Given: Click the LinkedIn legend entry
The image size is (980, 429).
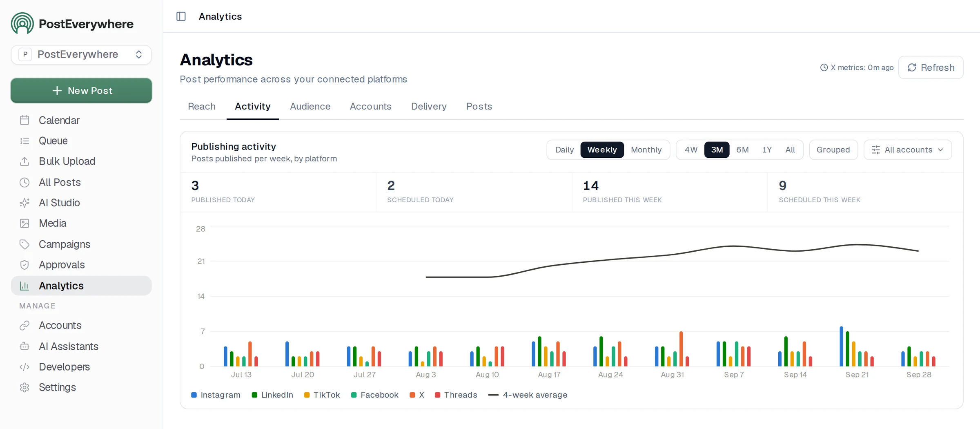Looking at the screenshot, I should pos(272,395).
